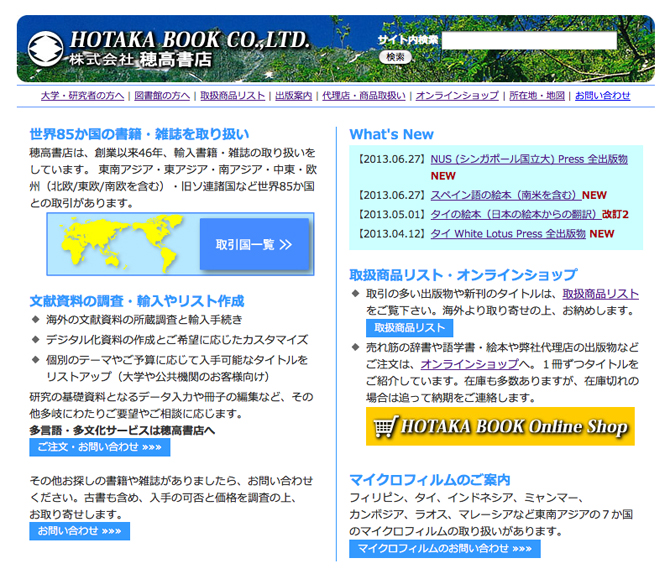Open the NUS Press 全出版物 news link
The width and height of the screenshot is (670, 574).
tap(529, 159)
